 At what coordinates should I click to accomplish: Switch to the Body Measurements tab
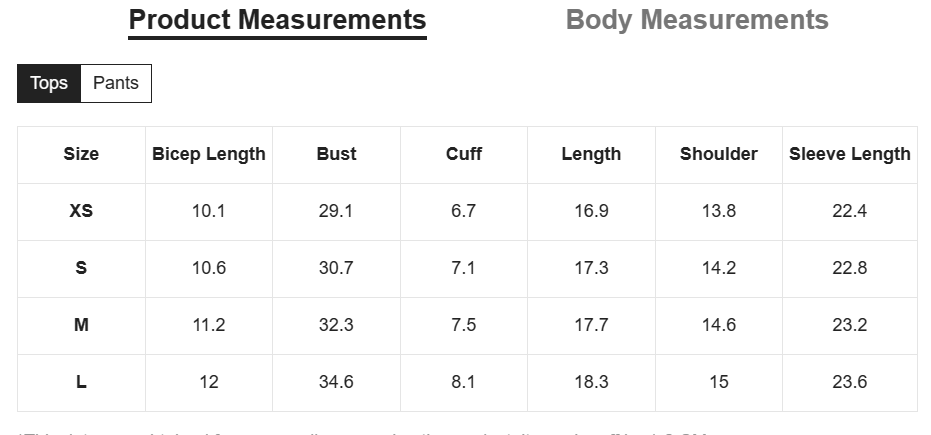coord(697,20)
